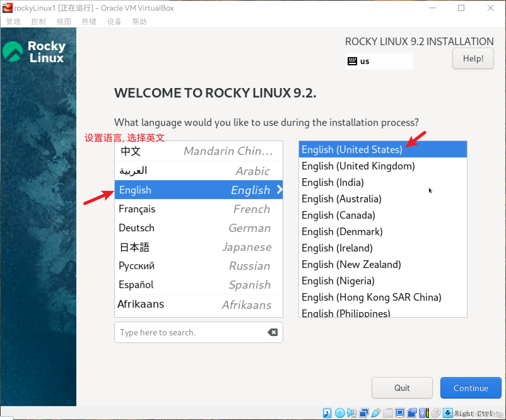Click the Help! button
Screen dimensions: 506x420
pos(473,58)
